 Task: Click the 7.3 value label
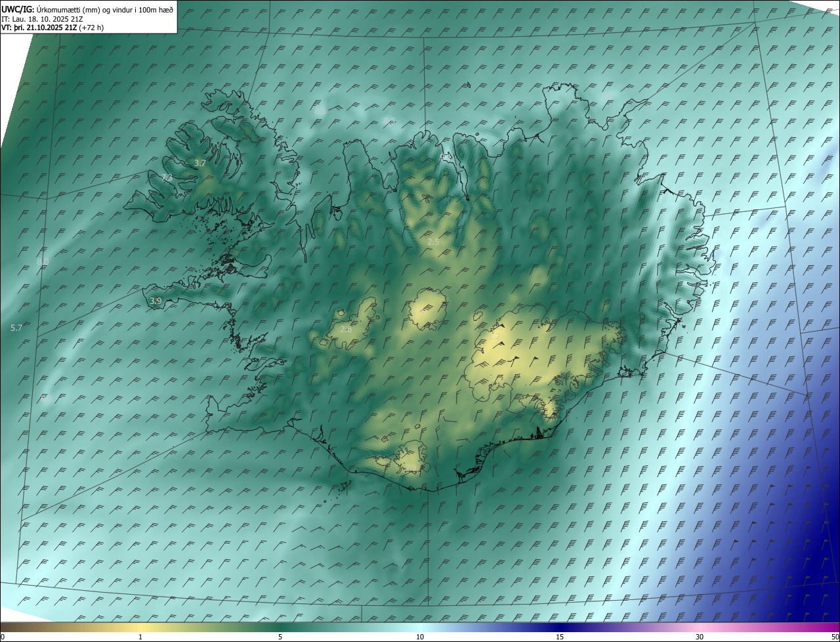click(x=167, y=178)
